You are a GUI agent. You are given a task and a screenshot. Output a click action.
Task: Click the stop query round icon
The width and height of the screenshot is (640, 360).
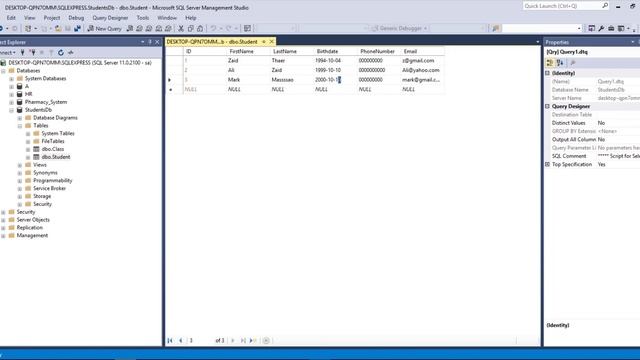coord(266,340)
